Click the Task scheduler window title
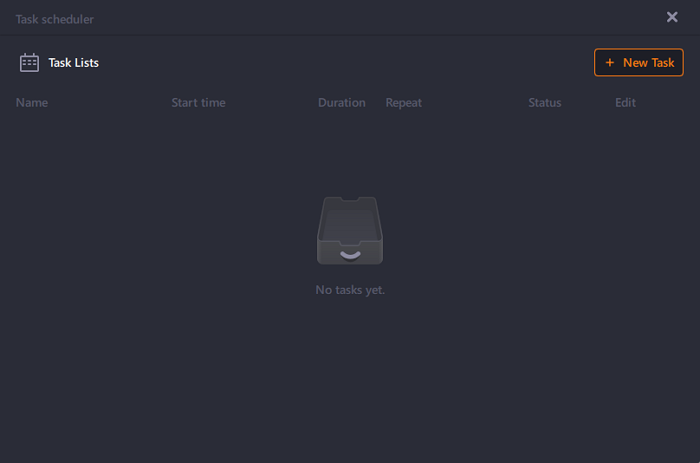 pos(55,19)
